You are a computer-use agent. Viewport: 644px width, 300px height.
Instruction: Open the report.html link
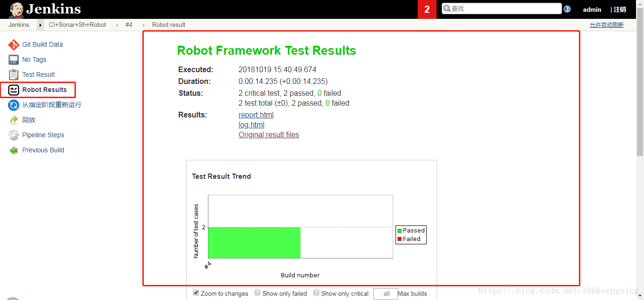(x=256, y=115)
